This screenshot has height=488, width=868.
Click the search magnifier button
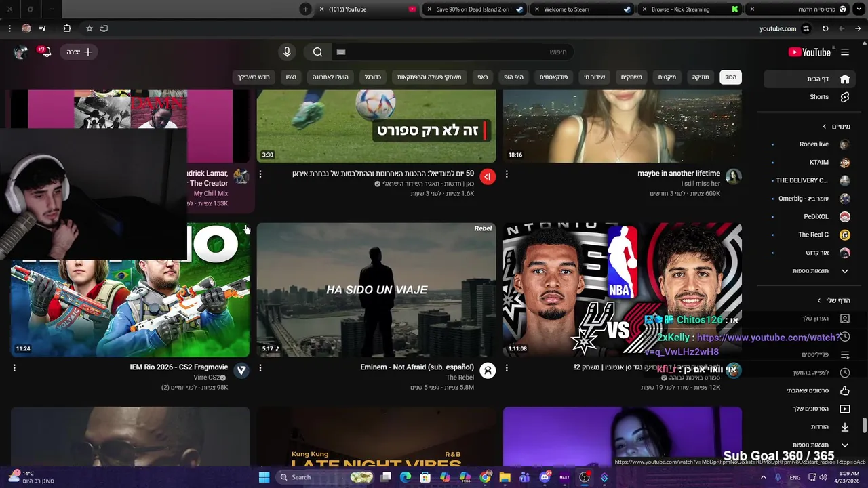(318, 52)
